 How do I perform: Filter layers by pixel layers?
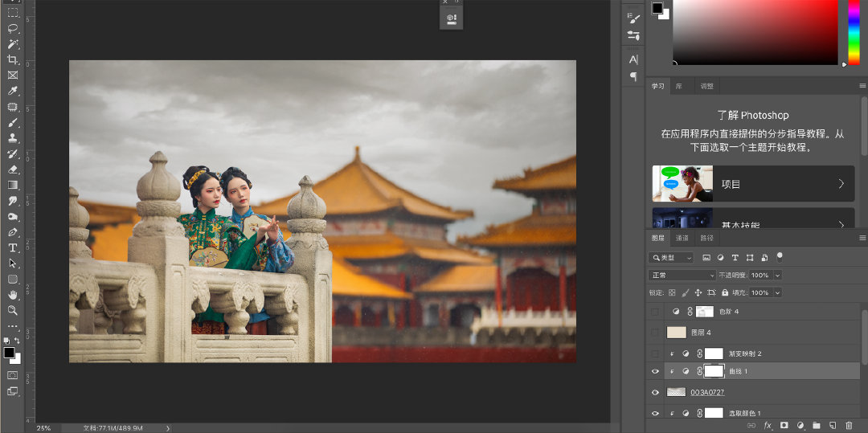[x=706, y=258]
